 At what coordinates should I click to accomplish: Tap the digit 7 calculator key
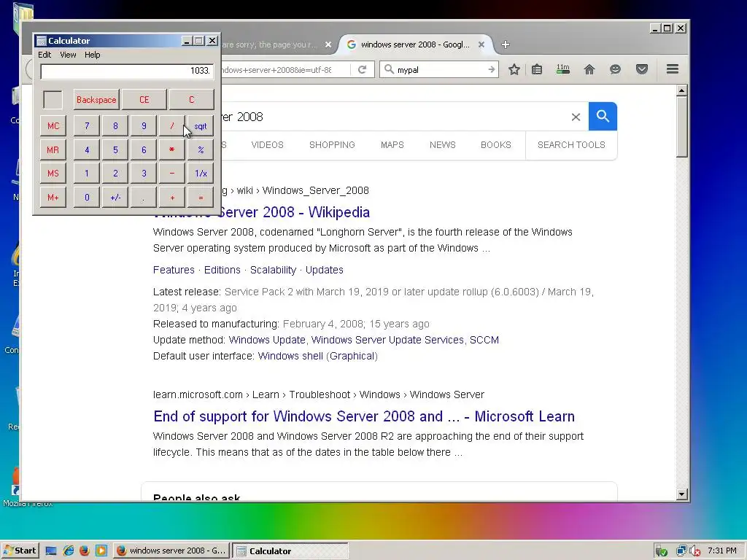tap(87, 125)
